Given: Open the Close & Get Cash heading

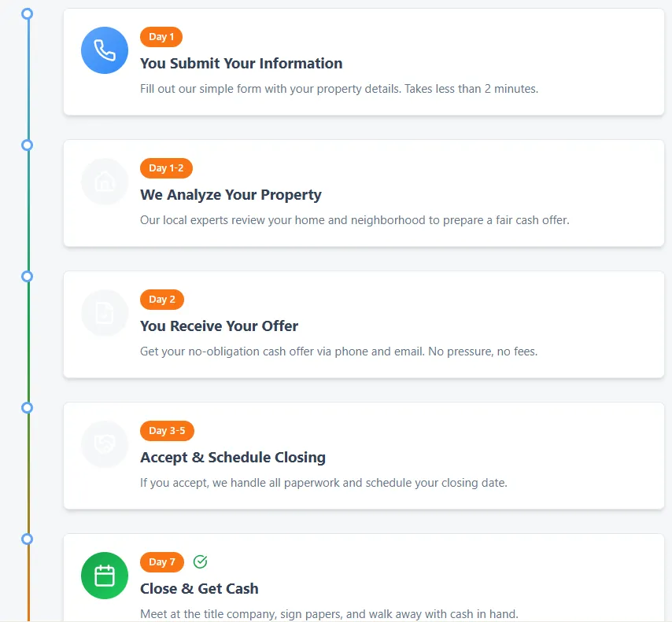Looking at the screenshot, I should pos(199,589).
